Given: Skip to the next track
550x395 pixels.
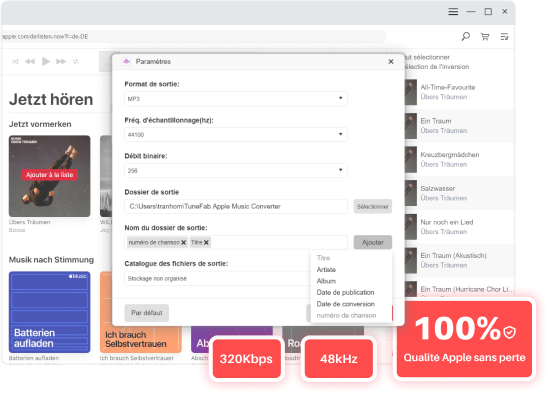Looking at the screenshot, I should pyautogui.click(x=61, y=61).
